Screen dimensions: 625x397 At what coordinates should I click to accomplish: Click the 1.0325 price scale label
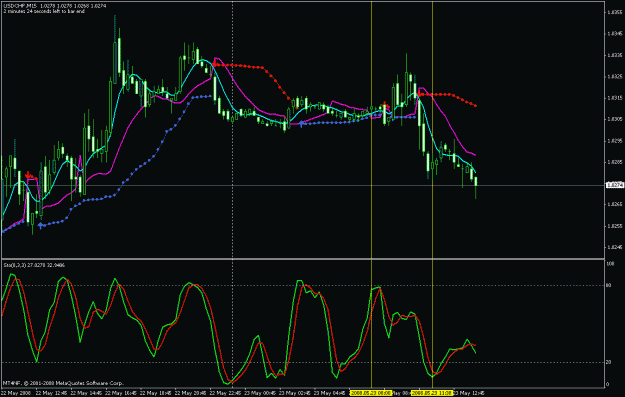(615, 76)
